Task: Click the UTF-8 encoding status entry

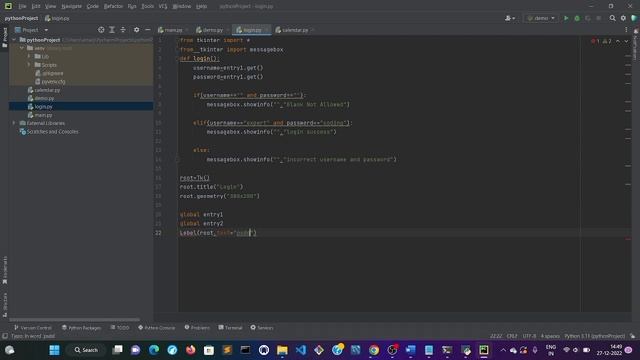Action: pos(529,336)
